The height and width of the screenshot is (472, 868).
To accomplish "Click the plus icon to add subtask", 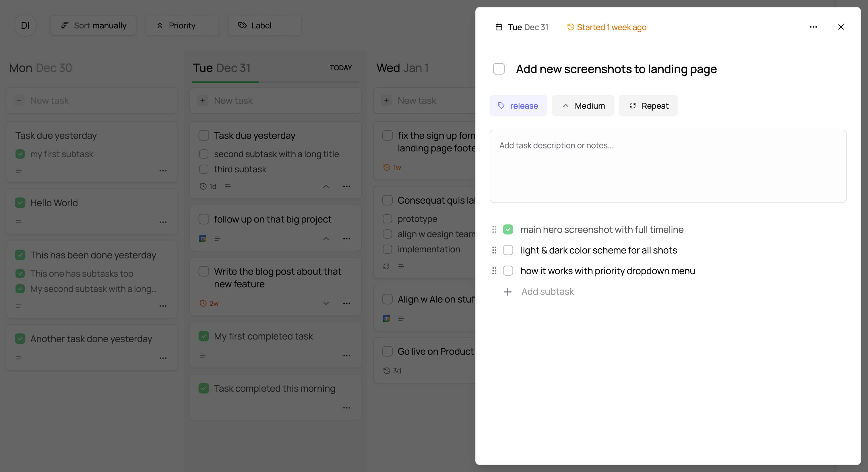I will tap(507, 292).
